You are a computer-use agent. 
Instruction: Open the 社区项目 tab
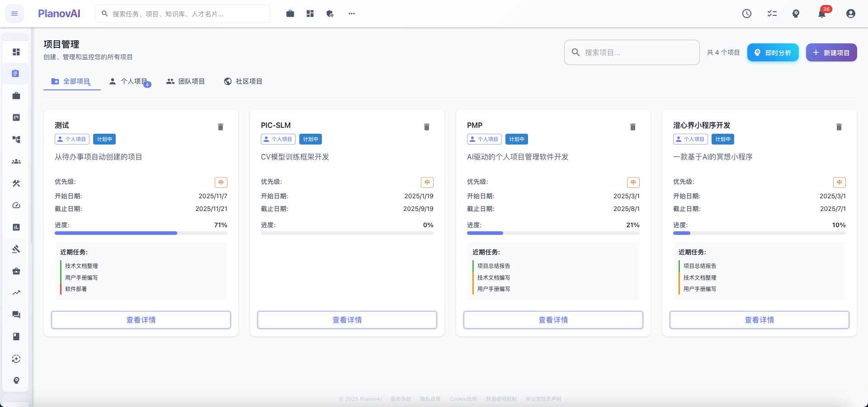coord(243,81)
